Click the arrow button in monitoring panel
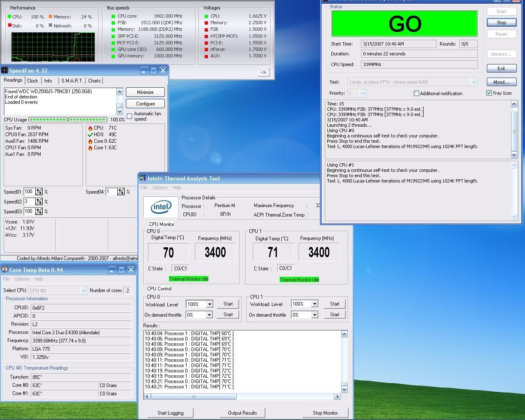This screenshot has width=525, height=420. point(263,72)
